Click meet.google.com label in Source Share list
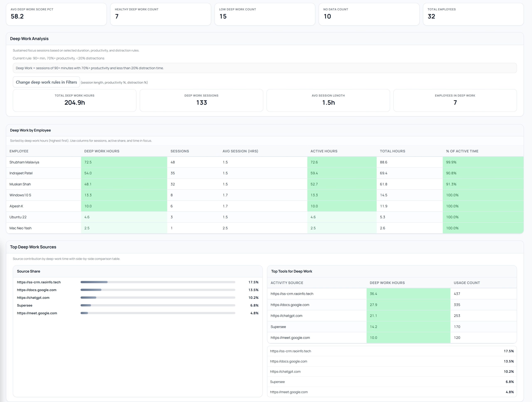 37,313
